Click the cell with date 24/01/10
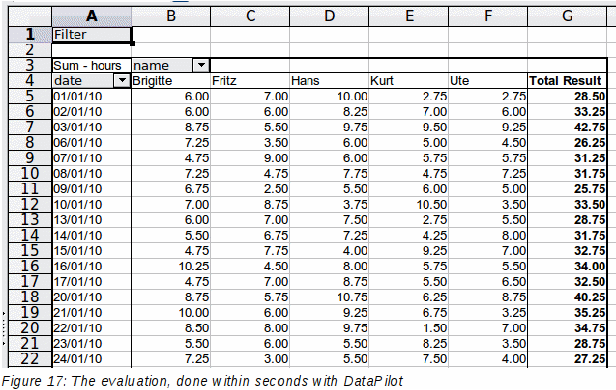The width and height of the screenshot is (616, 390). pyautogui.click(x=92, y=359)
